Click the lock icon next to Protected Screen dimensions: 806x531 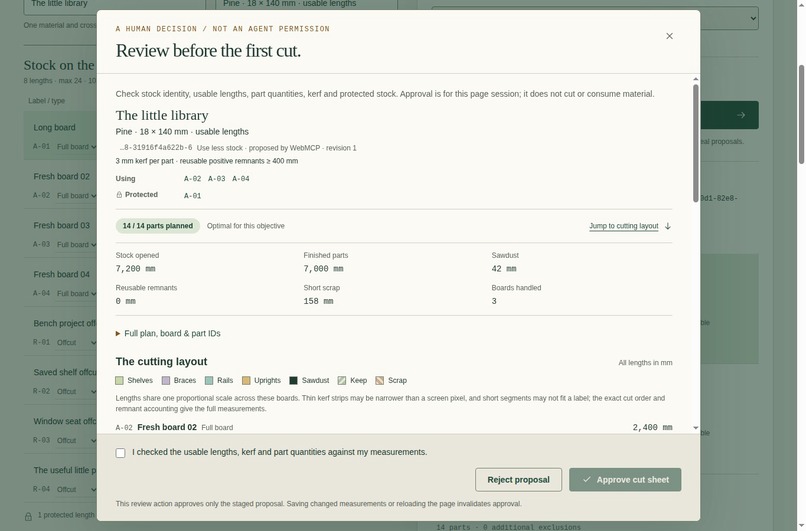(x=119, y=195)
